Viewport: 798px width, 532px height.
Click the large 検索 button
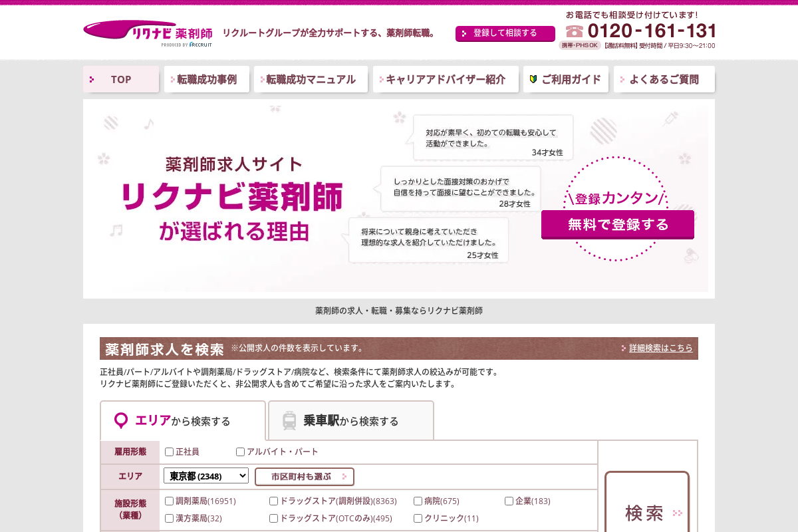click(x=647, y=512)
